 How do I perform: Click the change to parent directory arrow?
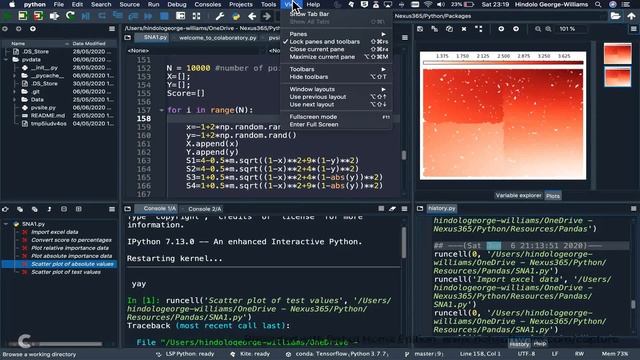pos(631,16)
